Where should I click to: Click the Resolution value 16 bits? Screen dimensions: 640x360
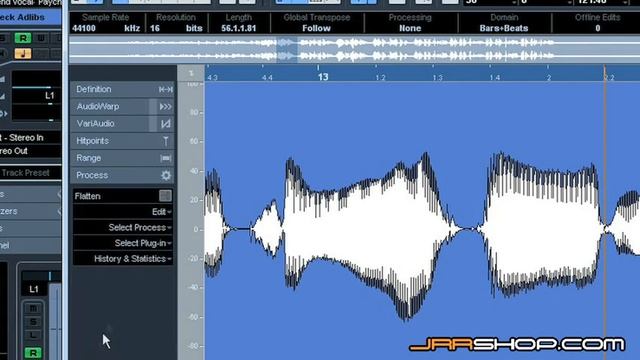176,28
